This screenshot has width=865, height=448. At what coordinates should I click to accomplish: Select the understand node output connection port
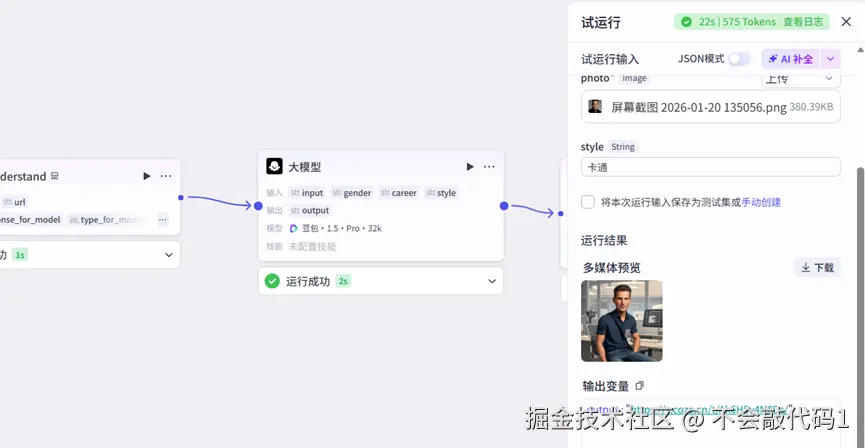click(180, 197)
